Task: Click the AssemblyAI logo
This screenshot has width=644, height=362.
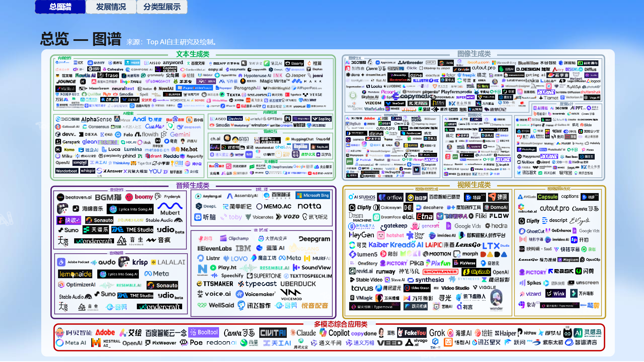Action: (x=243, y=196)
